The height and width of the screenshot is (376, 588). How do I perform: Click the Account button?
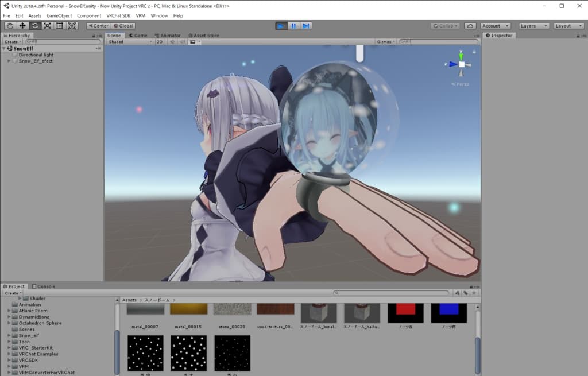495,26
